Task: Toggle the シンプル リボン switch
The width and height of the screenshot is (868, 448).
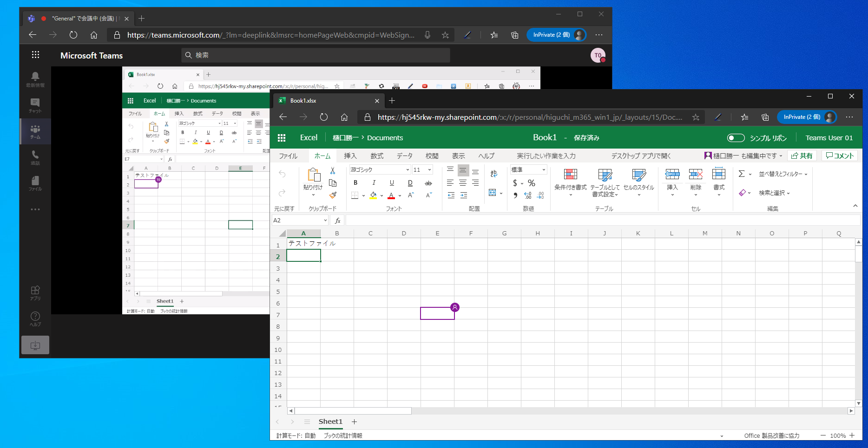Action: coord(736,138)
